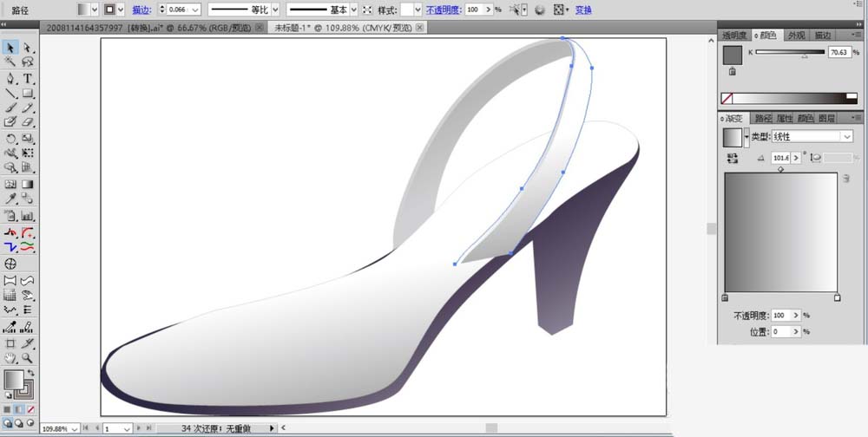
Task: Open the gradient type dropdown 线性
Action: click(x=846, y=137)
